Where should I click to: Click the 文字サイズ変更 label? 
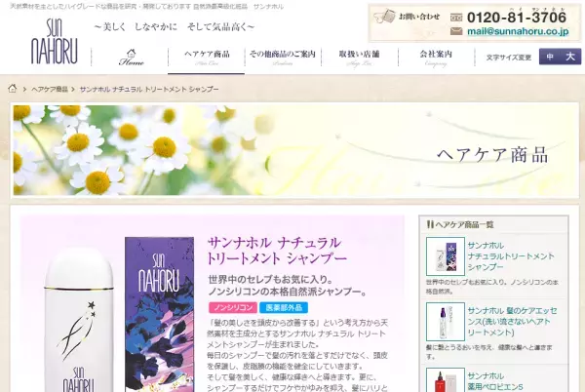(509, 58)
